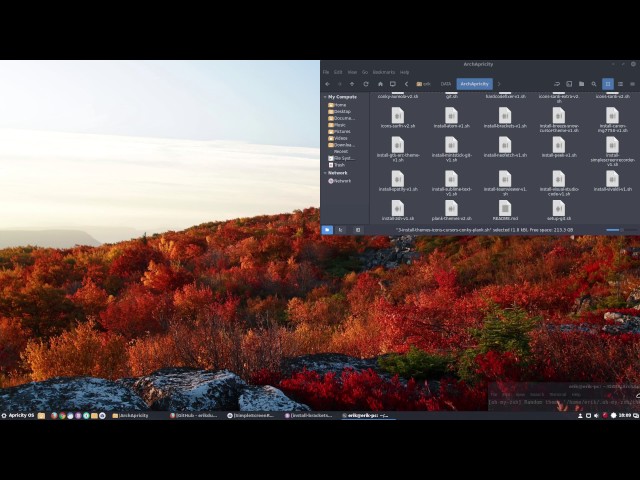Switch to the ArchApricity taskbar window

click(131, 416)
